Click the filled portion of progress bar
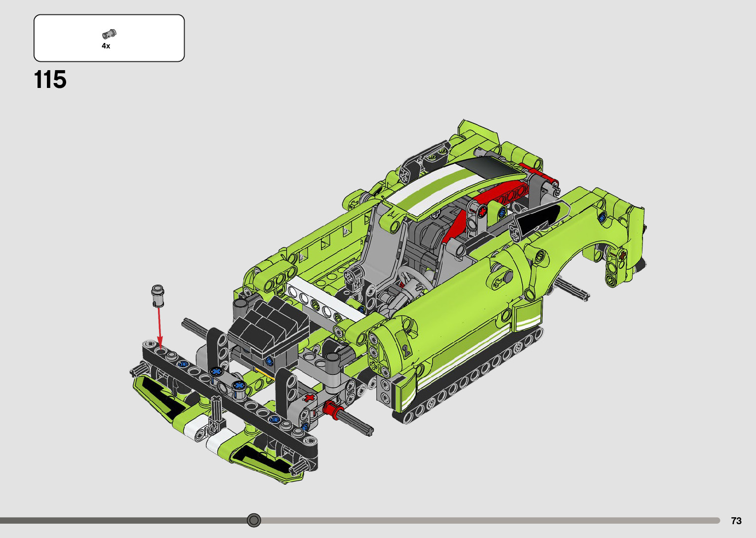Screen dimensions: 756x538 click(x=123, y=520)
